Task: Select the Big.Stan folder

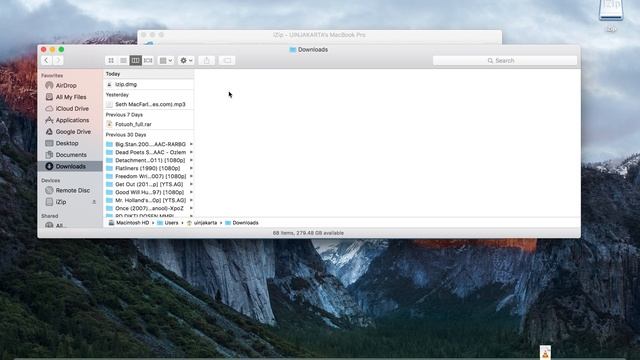Action: point(149,144)
